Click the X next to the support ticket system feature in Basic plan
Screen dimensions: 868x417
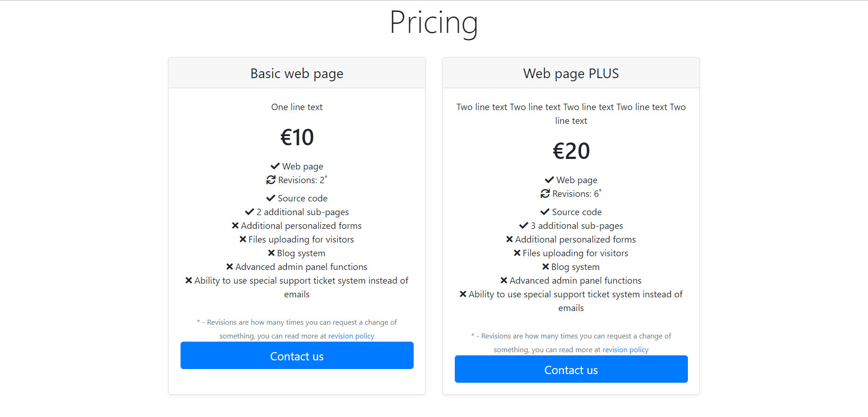[x=188, y=280]
